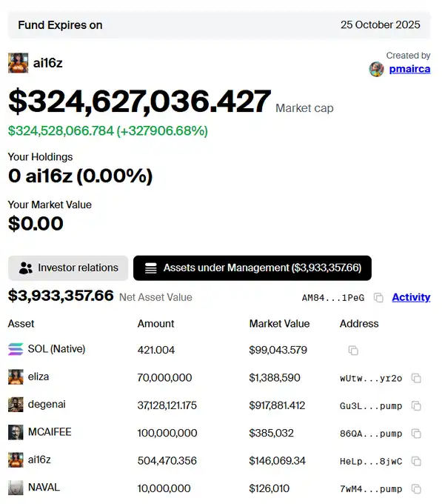Screen dimensions: 442x504
Task: Copy NAVAL token address 7wM4...pump
Action: pyautogui.click(x=416, y=489)
